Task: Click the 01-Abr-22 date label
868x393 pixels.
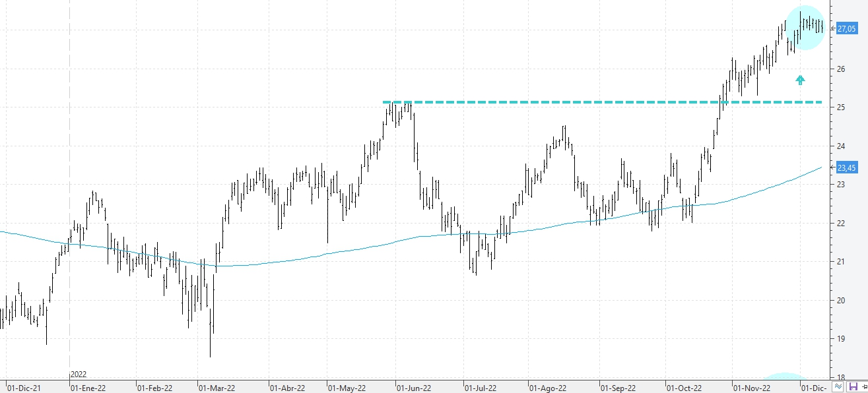Action: tap(288, 388)
